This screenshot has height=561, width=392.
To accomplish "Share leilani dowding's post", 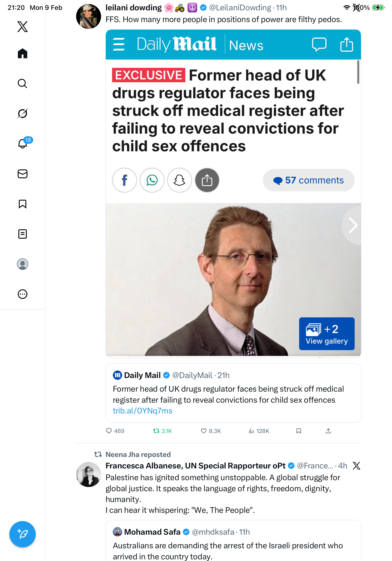I will coord(328,431).
